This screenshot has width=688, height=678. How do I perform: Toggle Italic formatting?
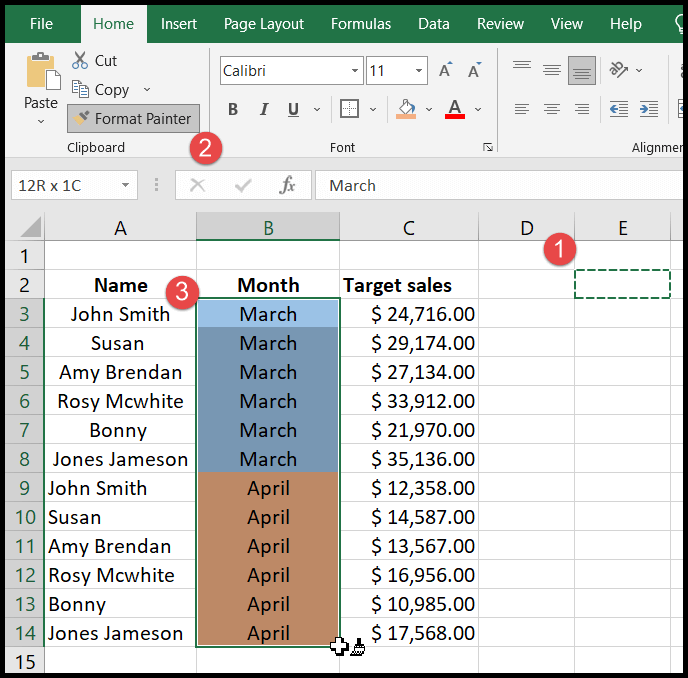[264, 109]
